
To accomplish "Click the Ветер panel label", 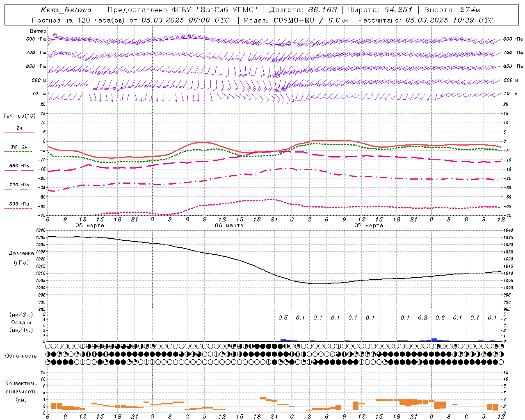I will point(38,31).
